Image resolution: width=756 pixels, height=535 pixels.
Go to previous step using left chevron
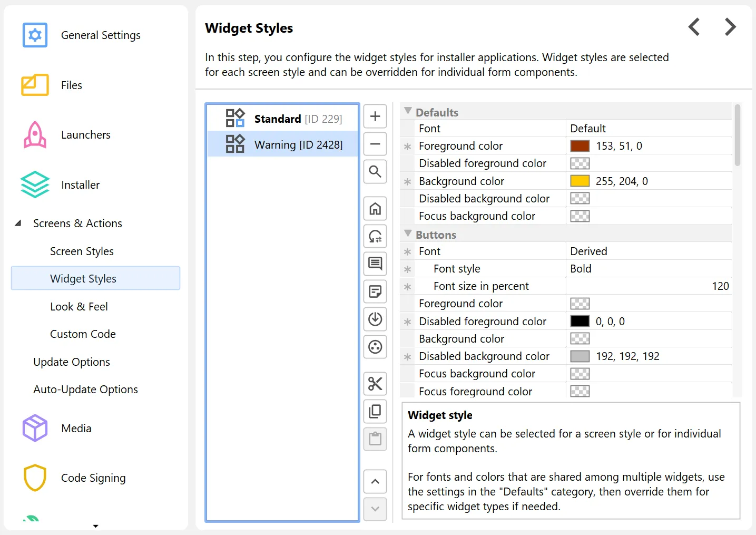tap(694, 27)
